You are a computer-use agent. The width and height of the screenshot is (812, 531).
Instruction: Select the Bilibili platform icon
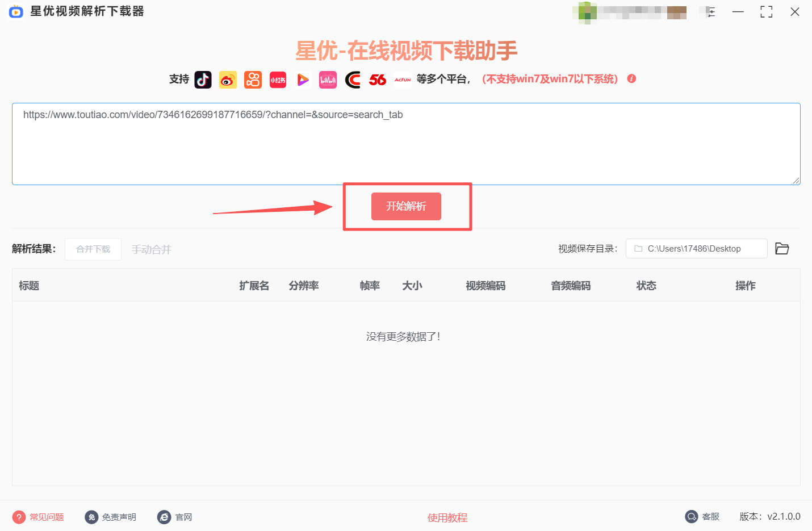click(x=328, y=80)
